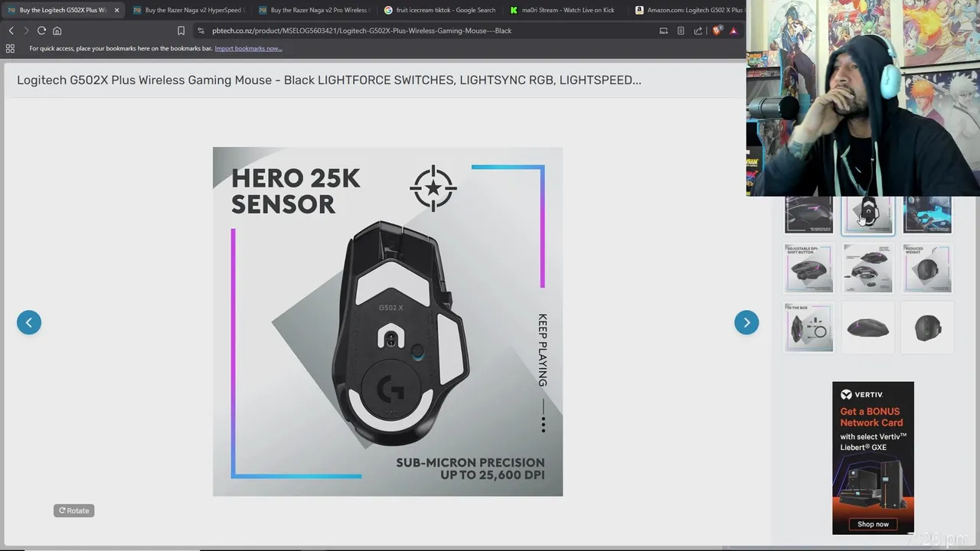
Task: Open the browser home page
Action: [57, 31]
